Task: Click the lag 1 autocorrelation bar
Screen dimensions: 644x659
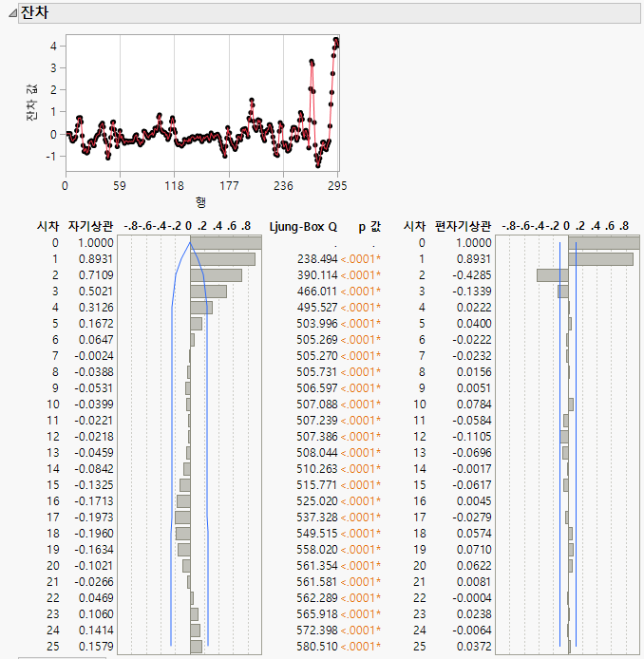Action: click(223, 259)
